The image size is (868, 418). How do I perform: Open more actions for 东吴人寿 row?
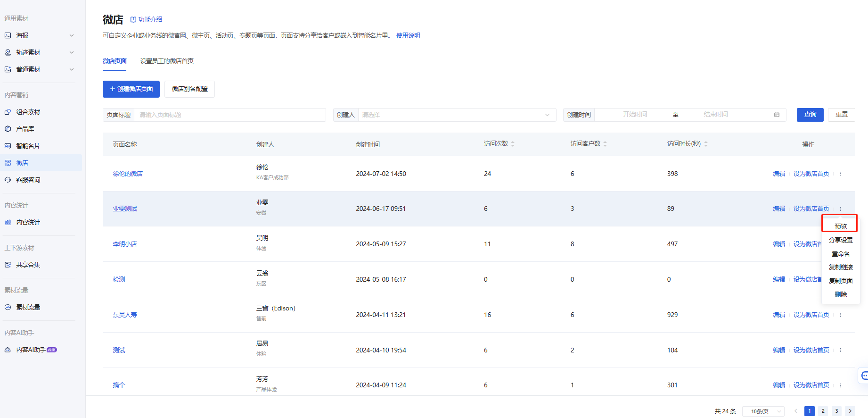coord(840,315)
